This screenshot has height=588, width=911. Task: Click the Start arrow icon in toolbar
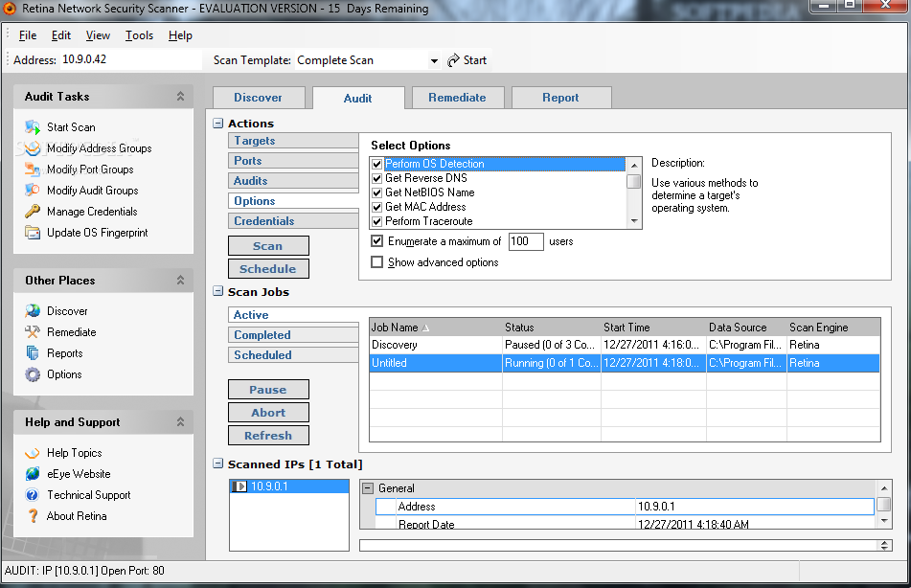[453, 59]
